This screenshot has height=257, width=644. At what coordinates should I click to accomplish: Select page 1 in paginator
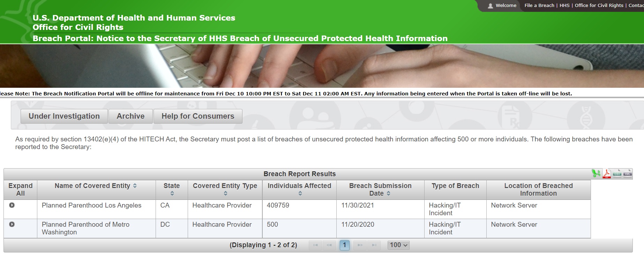[345, 245]
